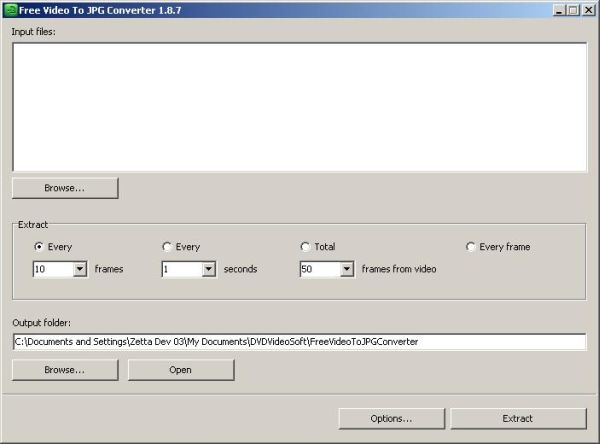Enable the Total frames radio option
The width and height of the screenshot is (600, 444).
(305, 247)
